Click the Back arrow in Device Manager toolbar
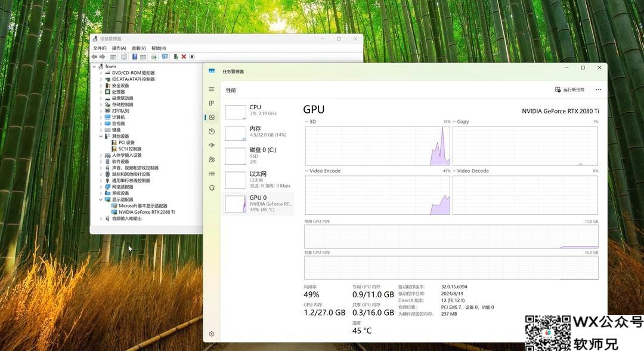 pos(94,57)
